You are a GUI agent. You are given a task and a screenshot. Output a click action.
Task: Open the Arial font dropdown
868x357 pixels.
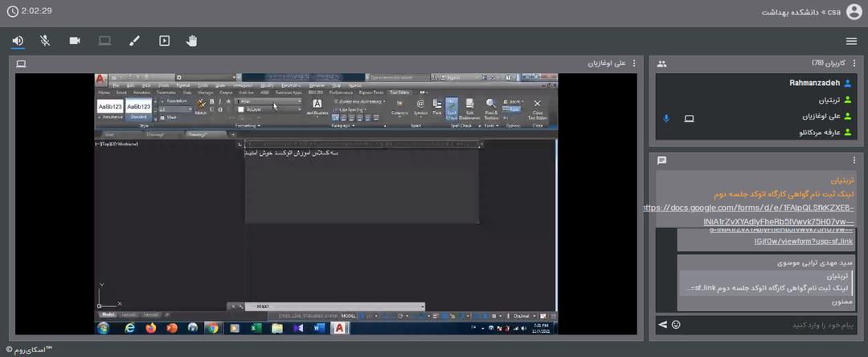point(269,102)
